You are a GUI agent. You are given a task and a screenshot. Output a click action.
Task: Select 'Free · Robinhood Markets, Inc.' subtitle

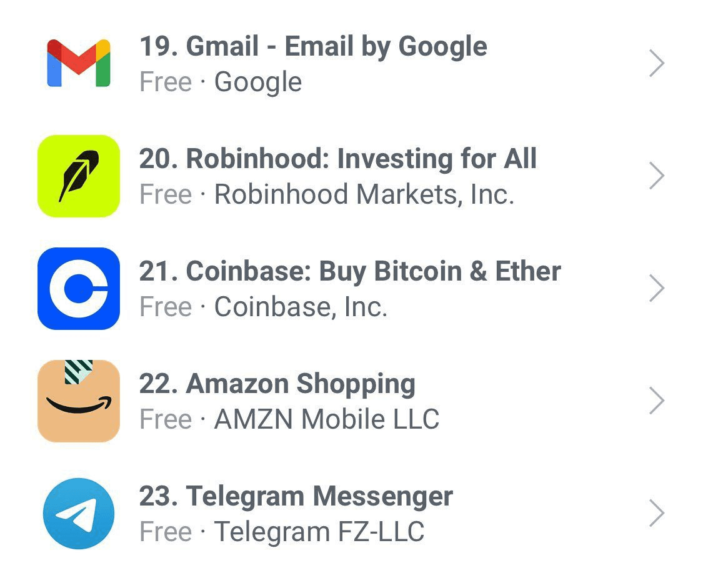pyautogui.click(x=327, y=194)
